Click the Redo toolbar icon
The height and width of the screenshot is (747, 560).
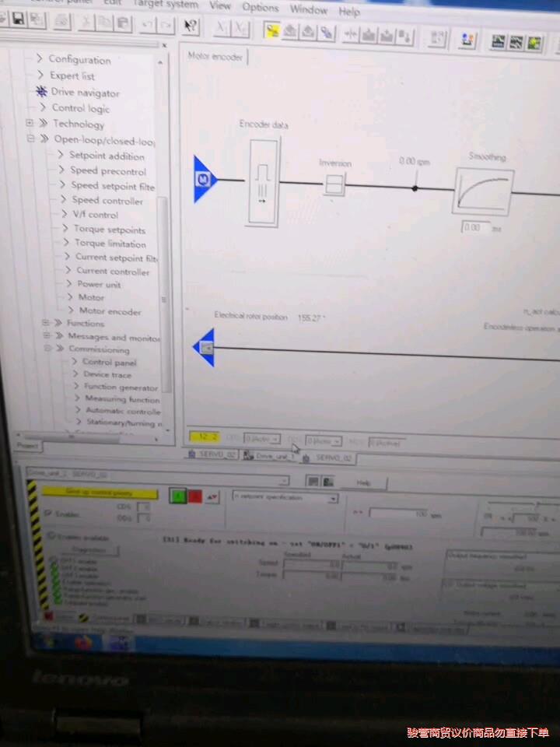[x=166, y=25]
